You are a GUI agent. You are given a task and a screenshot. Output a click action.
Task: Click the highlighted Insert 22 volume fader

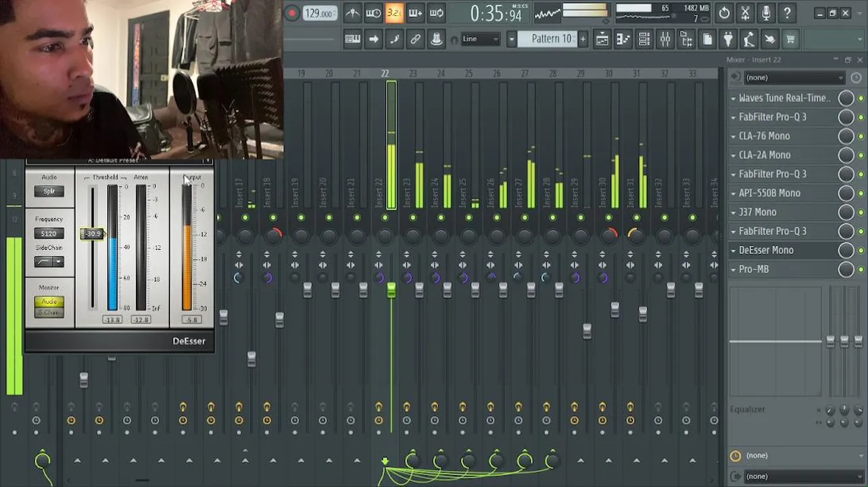click(x=391, y=291)
